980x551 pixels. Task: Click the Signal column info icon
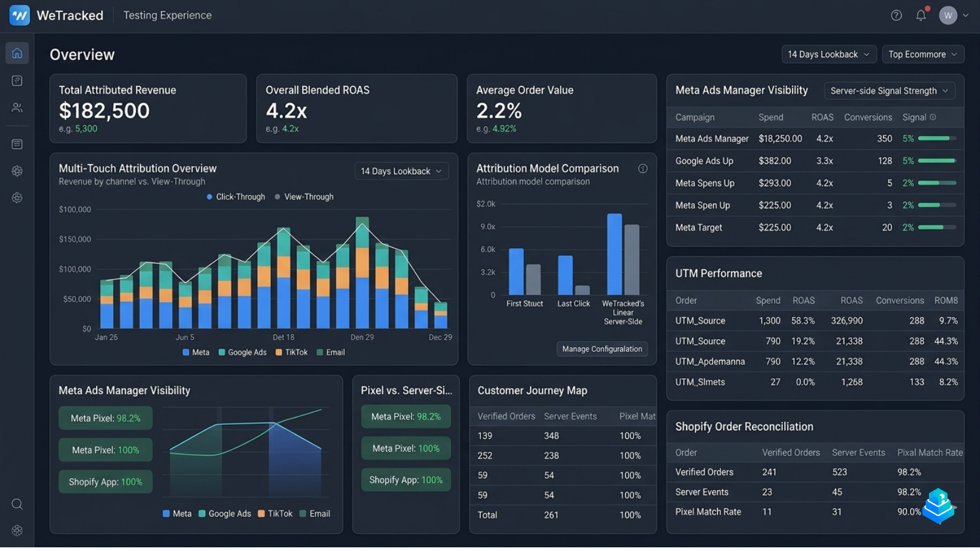coord(933,117)
